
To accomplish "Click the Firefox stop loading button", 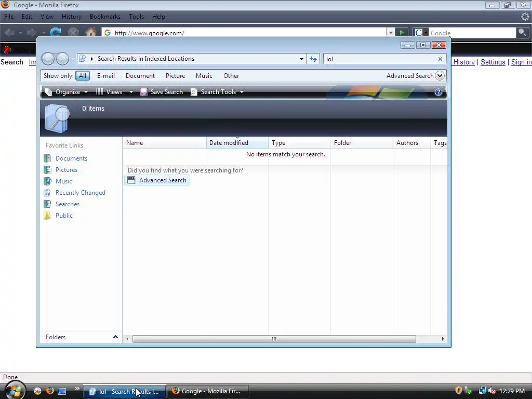I will tap(73, 33).
